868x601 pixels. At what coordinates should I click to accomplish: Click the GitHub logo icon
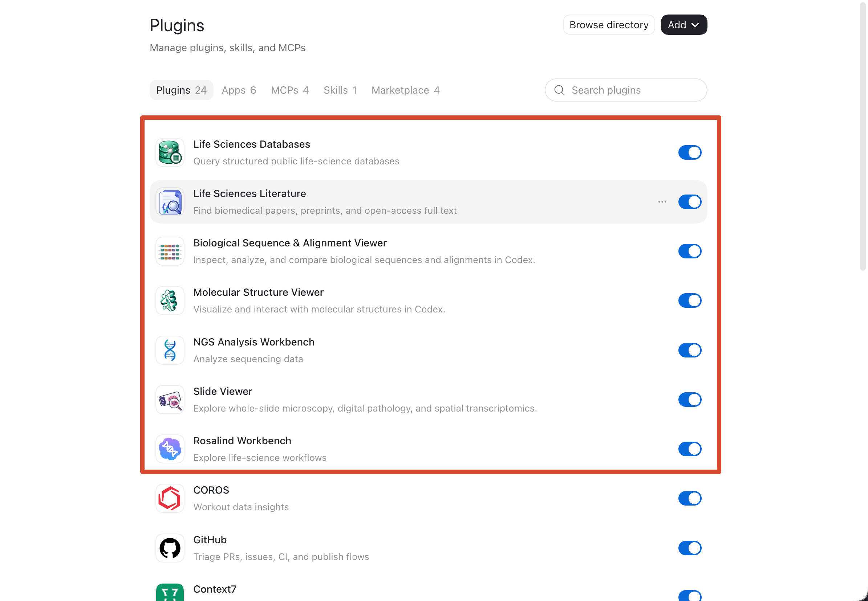[170, 548]
